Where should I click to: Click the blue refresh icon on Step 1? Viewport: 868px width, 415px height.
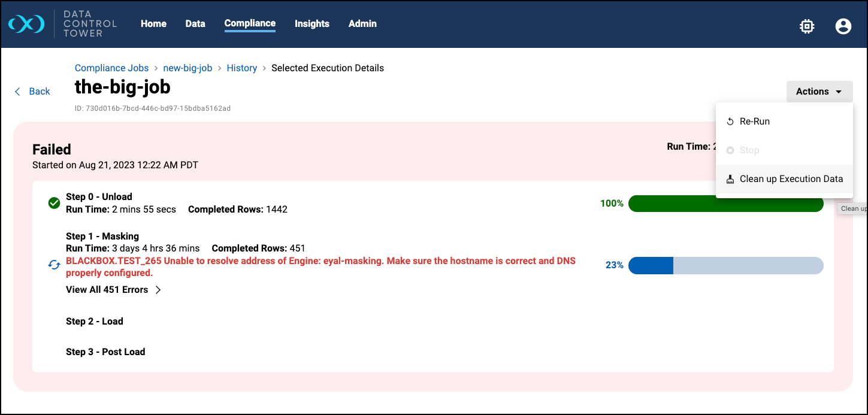(x=54, y=265)
